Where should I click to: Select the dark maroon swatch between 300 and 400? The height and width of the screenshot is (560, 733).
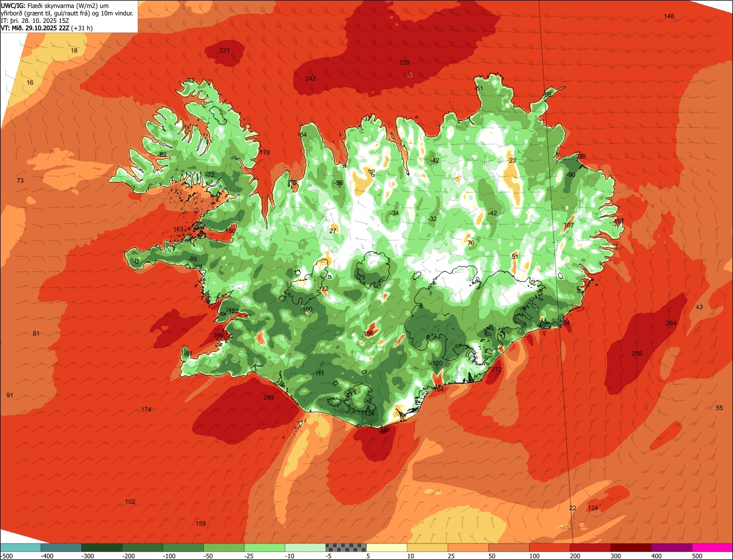point(630,547)
